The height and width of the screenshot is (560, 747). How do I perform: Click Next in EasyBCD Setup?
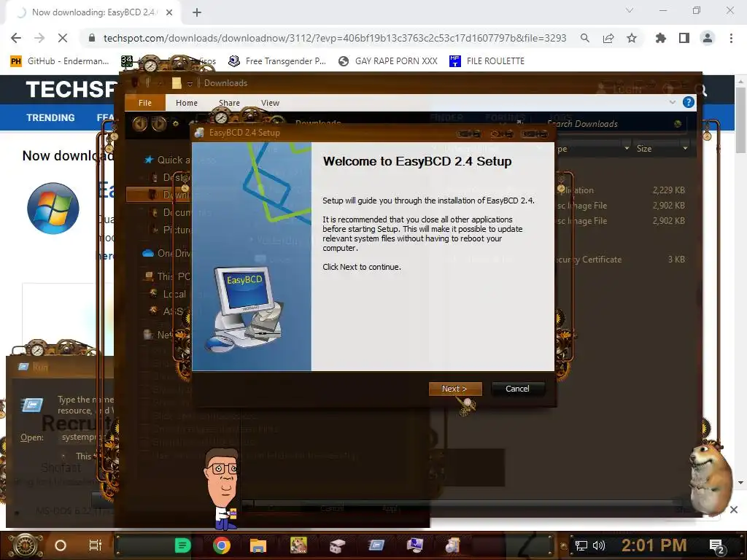[455, 389]
